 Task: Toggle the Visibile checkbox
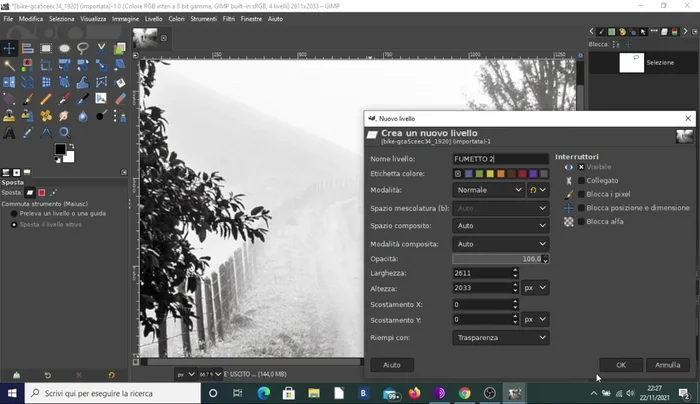pos(581,167)
